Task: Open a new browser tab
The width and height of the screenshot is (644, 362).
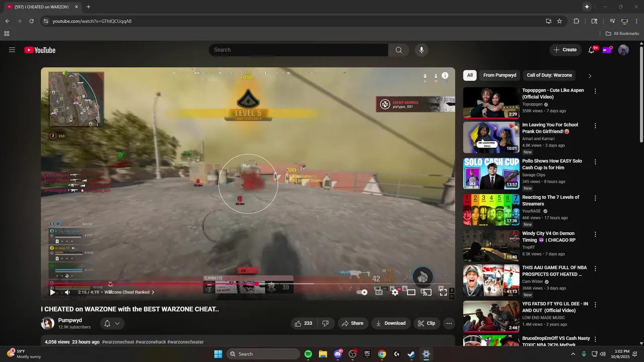Action: 89,7
